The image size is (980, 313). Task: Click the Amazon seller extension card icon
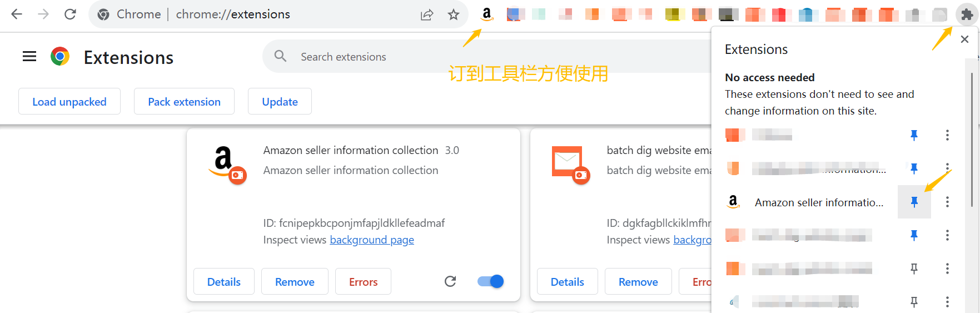pos(227,165)
